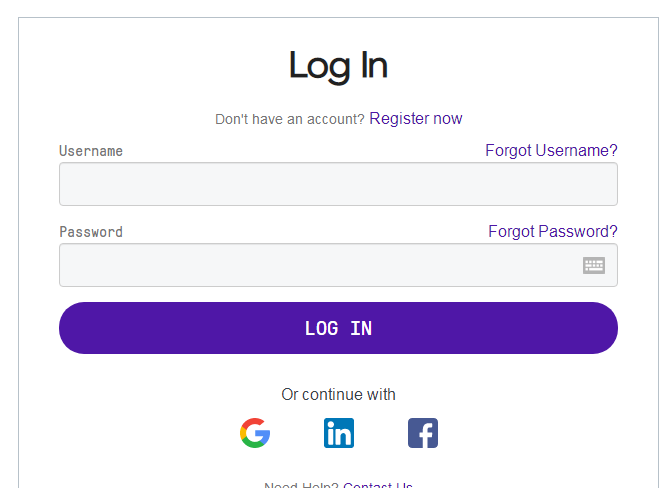
Task: Open the Contact Us link
Action: pos(378,485)
